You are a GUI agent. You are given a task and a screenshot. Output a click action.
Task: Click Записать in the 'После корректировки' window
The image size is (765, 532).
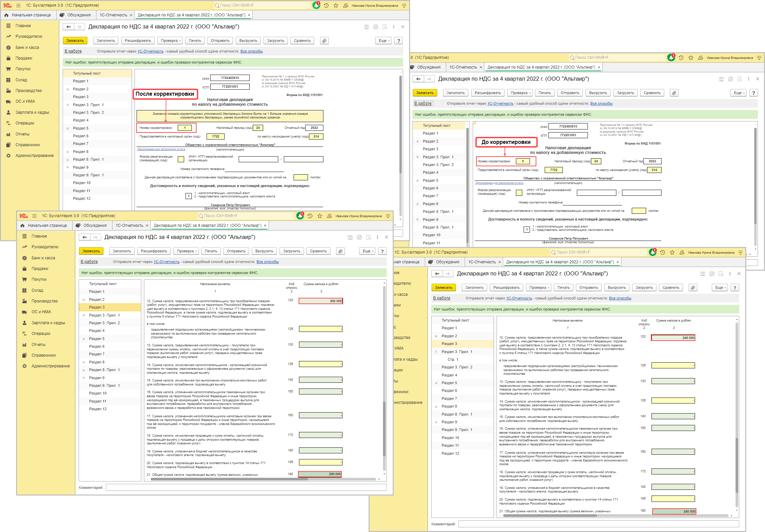click(75, 40)
